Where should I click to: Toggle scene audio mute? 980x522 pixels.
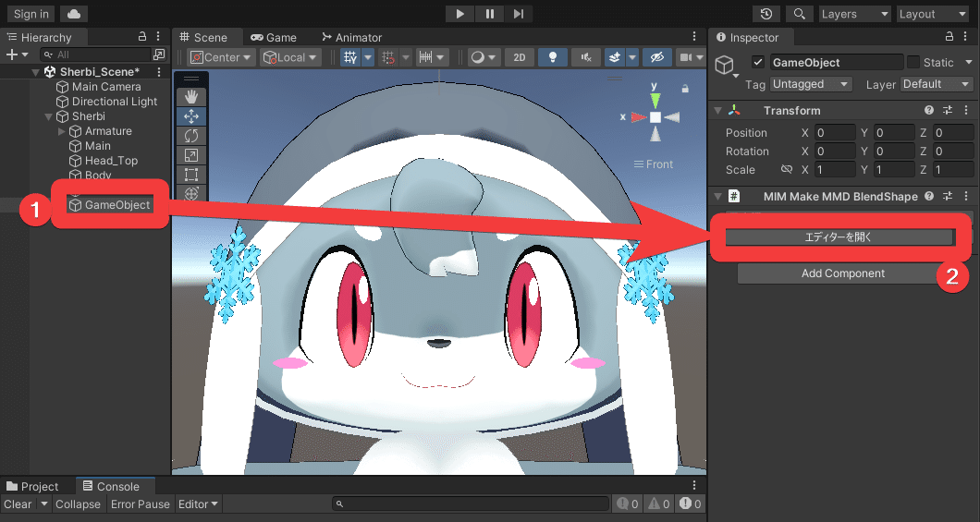click(x=585, y=57)
